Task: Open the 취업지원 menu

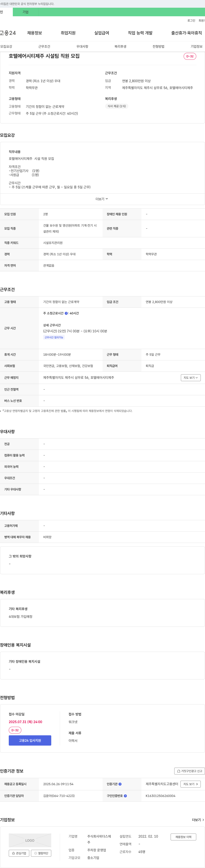Action: coord(68,33)
